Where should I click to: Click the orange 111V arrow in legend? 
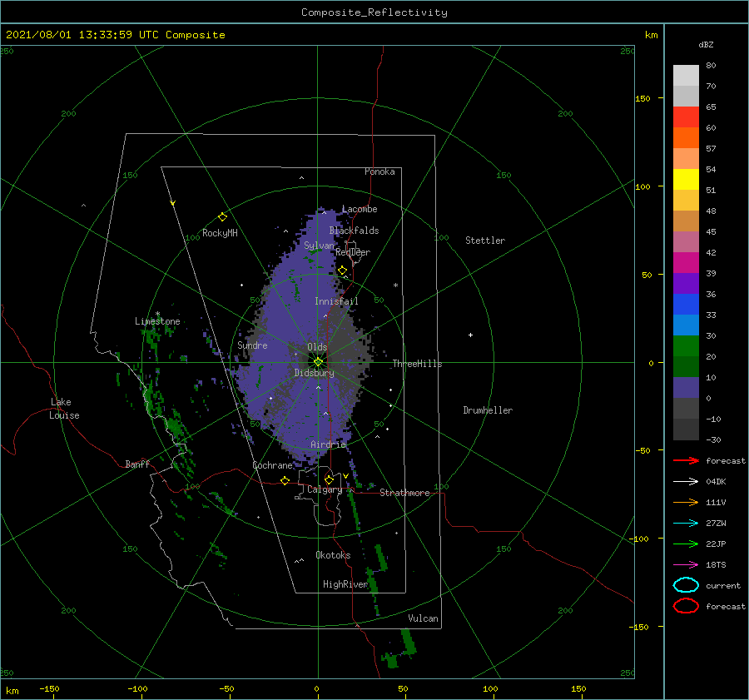point(686,502)
